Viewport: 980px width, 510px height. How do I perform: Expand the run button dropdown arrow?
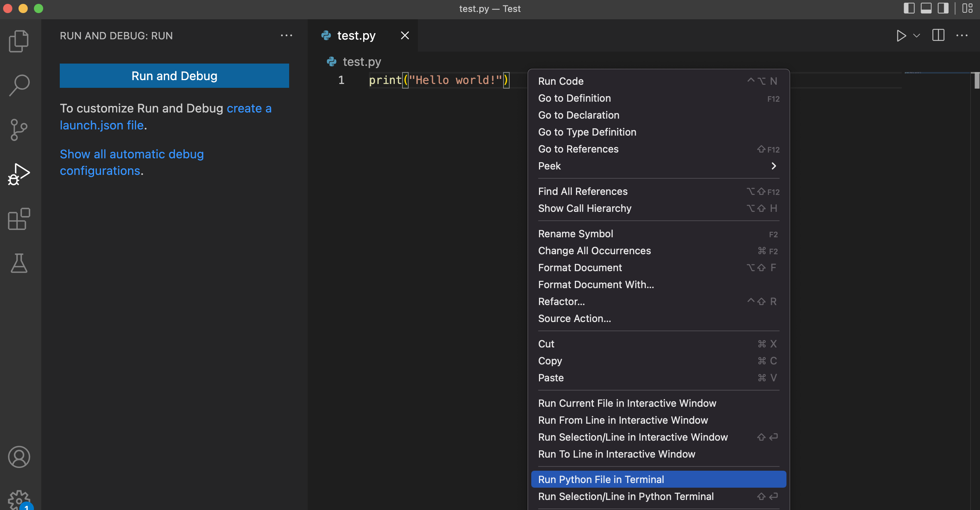917,36
